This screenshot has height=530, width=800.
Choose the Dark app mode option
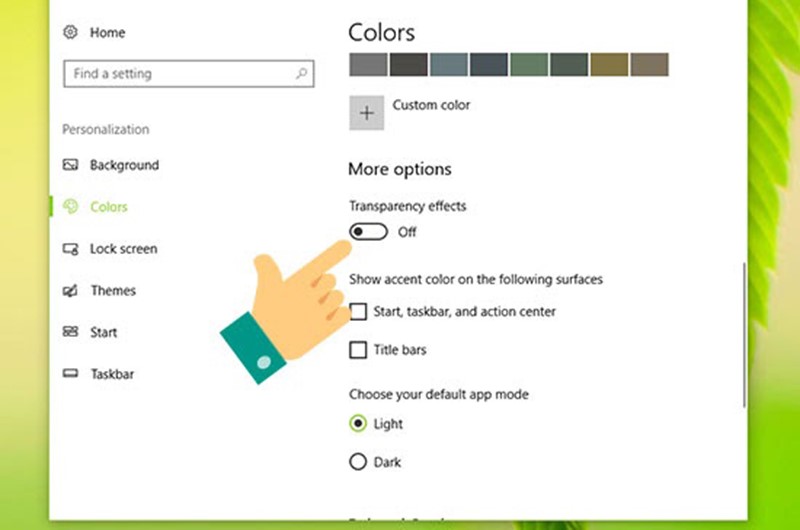point(358,462)
